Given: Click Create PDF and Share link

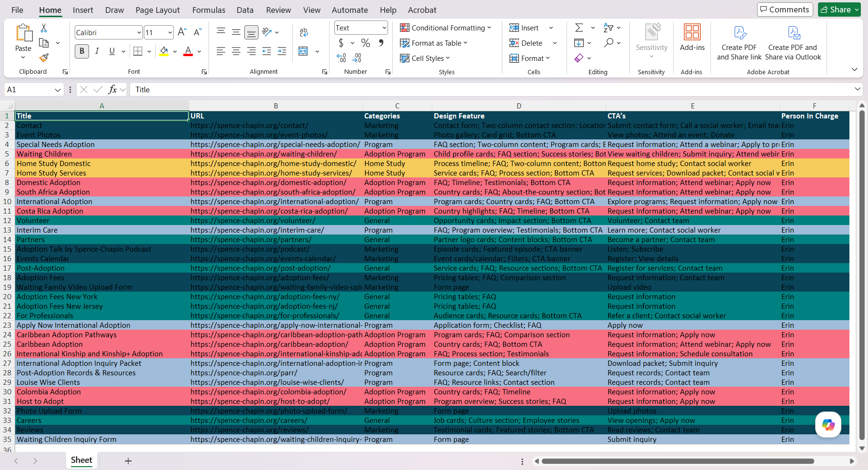Looking at the screenshot, I should [x=739, y=42].
